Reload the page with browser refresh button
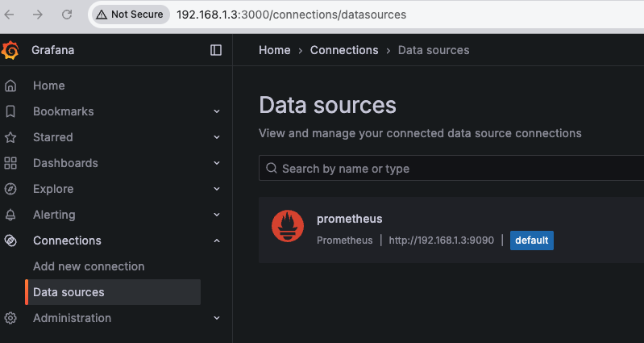The width and height of the screenshot is (644, 343). pos(67,15)
